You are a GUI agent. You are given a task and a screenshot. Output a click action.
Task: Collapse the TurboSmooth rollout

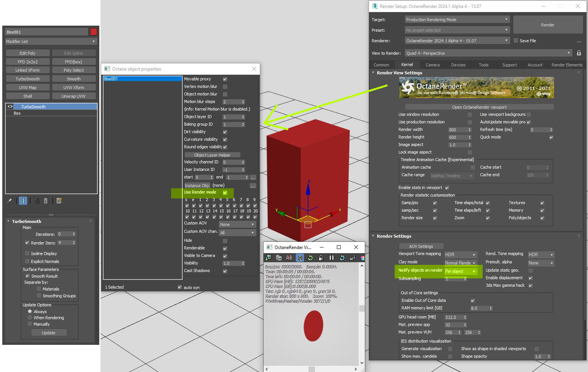click(8, 221)
